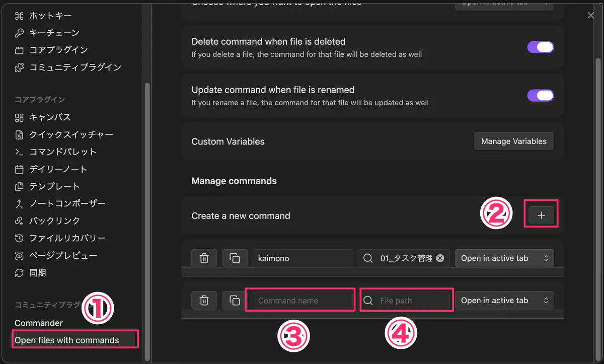Screen dimensions: 604x364
Task: Clear the 01_タスク管理 file path with x icon
Action: [440, 258]
